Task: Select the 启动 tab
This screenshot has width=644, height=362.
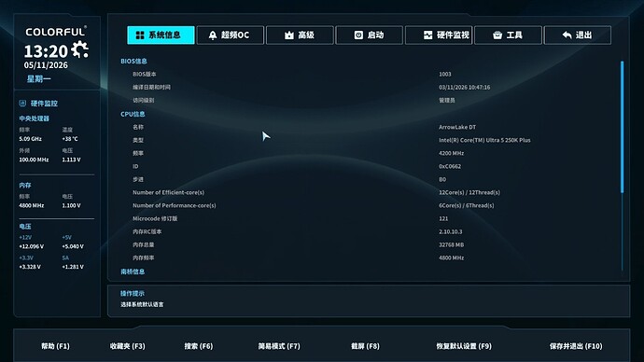Action: click(x=369, y=35)
